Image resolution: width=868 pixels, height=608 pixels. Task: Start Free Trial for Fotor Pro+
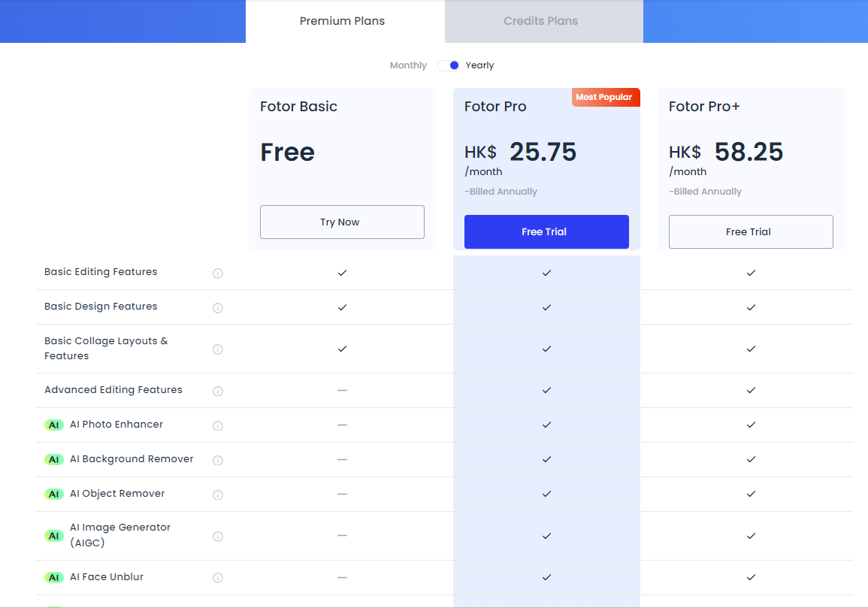point(751,231)
